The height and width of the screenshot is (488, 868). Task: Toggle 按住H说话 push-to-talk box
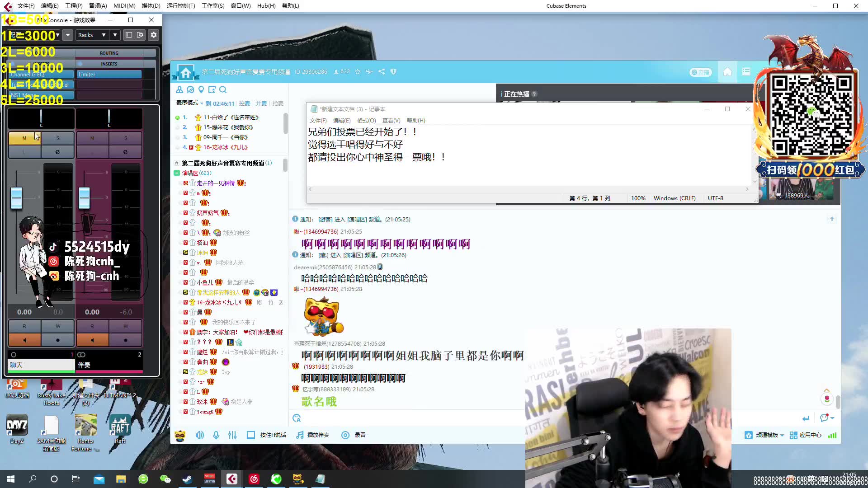(251, 435)
